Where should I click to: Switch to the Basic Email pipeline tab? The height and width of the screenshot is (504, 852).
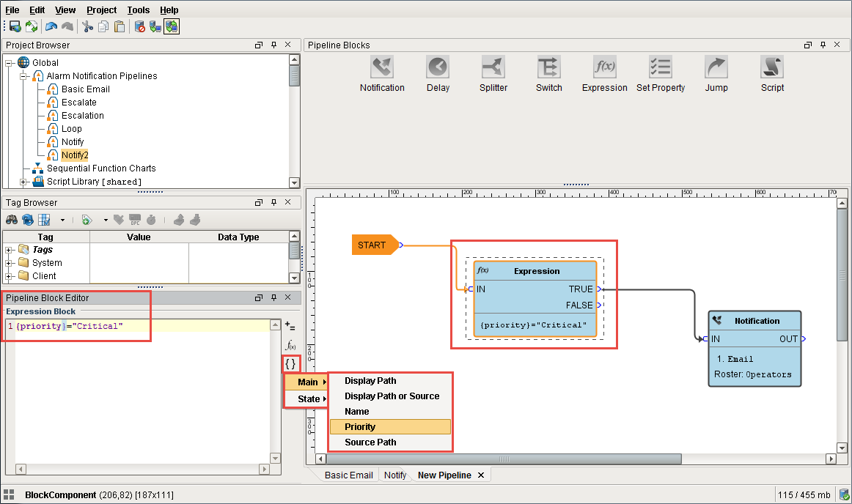tap(348, 475)
